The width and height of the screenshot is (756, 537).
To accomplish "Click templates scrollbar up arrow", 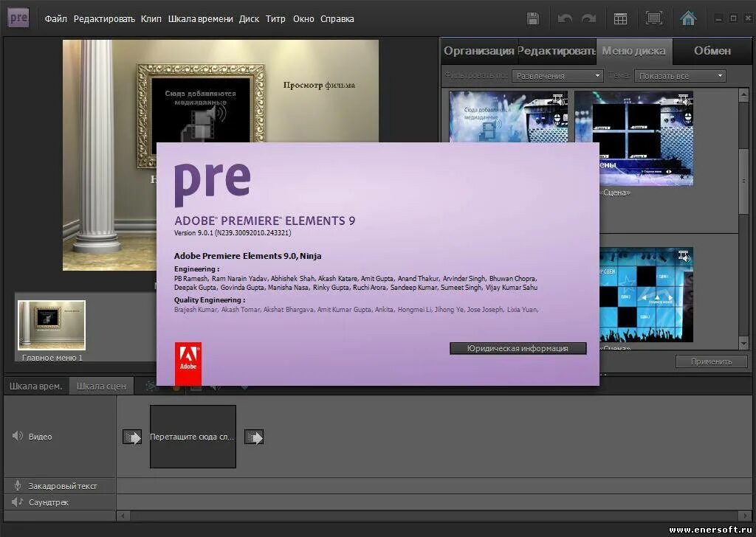I will (743, 94).
